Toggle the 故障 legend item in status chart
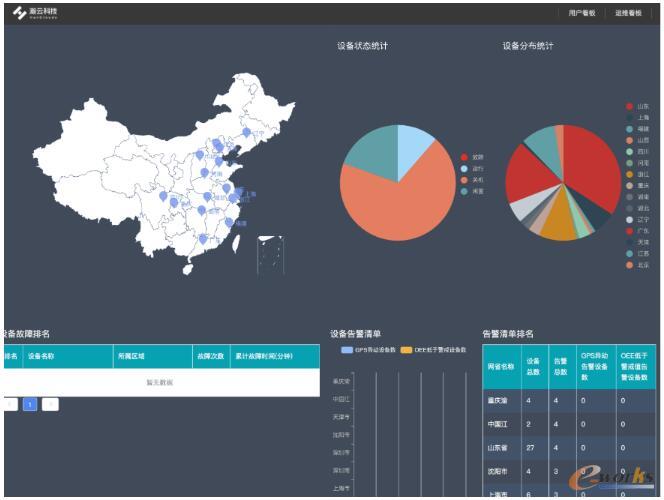664x500 pixels. pos(464,157)
